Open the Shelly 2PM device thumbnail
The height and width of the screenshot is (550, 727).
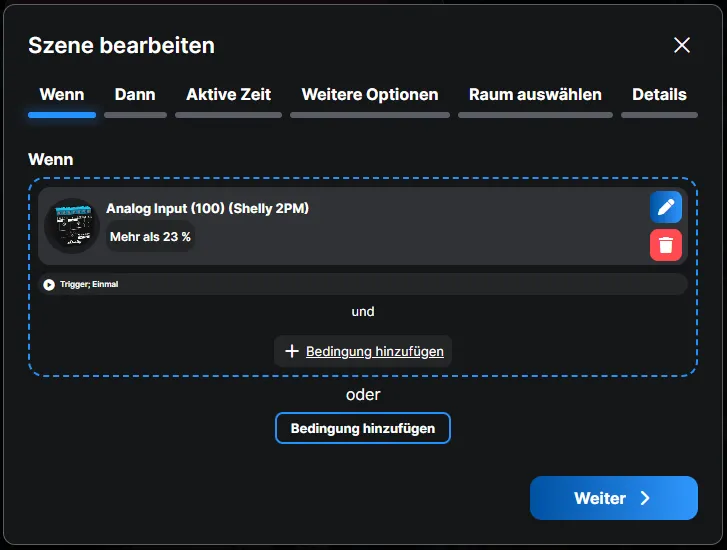71,225
